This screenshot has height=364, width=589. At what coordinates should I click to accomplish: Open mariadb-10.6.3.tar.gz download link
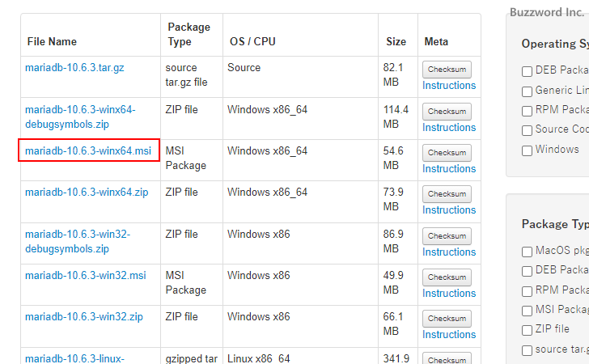click(x=74, y=68)
